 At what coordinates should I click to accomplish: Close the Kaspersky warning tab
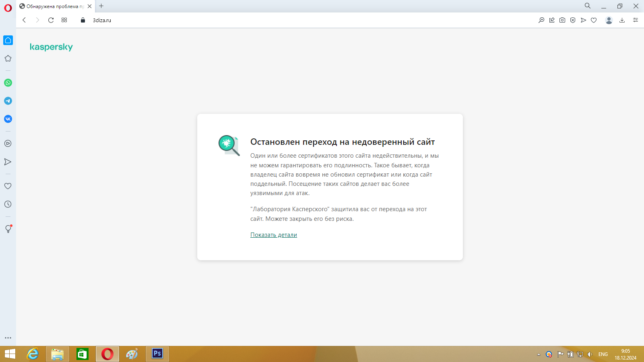(89, 6)
